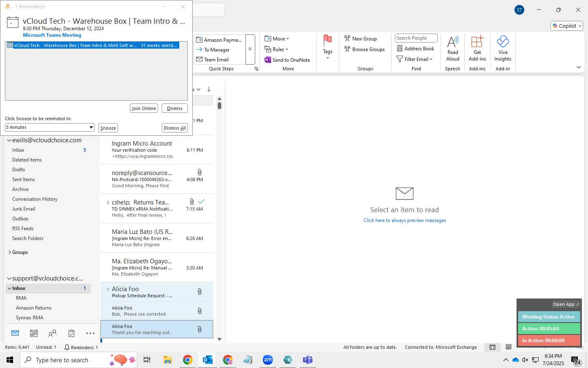
Task: Run the Amazon Payment quick step
Action: tap(219, 40)
